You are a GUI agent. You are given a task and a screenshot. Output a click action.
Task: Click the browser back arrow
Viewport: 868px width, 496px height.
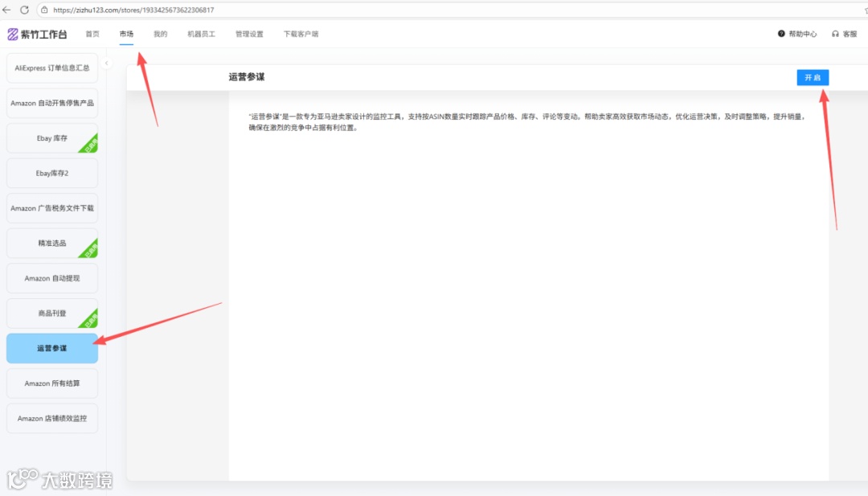(6, 10)
